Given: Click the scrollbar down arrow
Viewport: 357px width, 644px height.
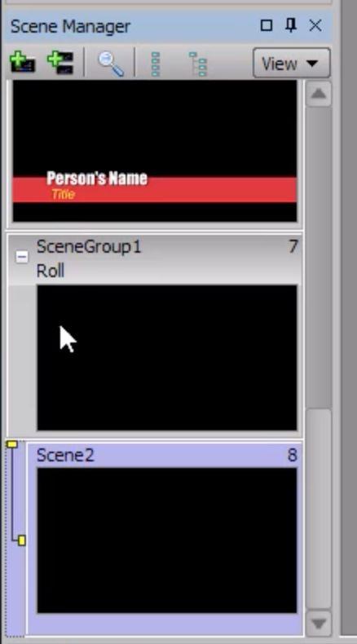Looking at the screenshot, I should pos(319,623).
